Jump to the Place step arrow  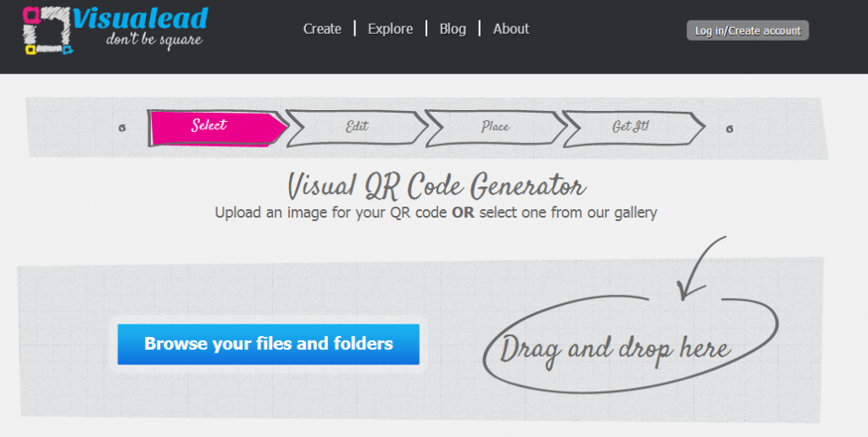[x=495, y=127]
